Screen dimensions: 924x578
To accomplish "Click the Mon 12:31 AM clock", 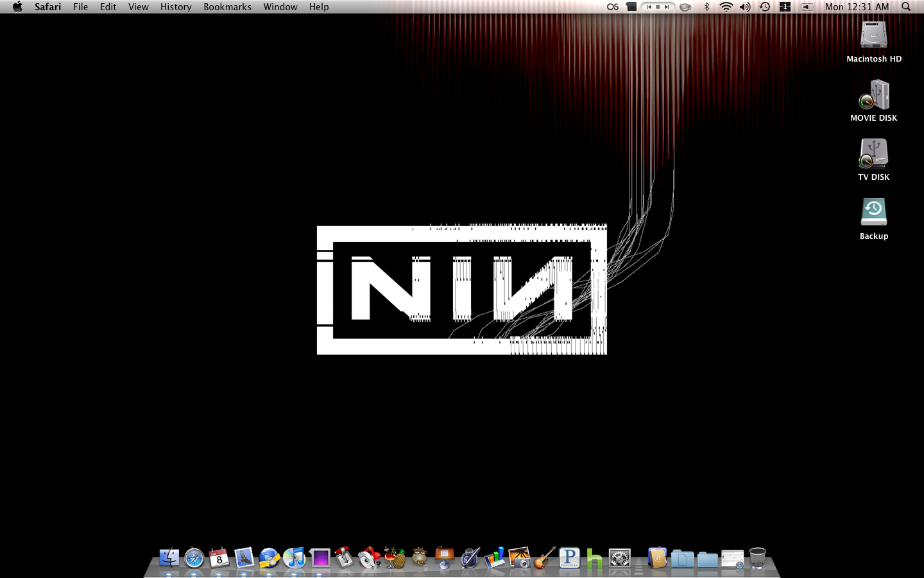I will (x=857, y=7).
